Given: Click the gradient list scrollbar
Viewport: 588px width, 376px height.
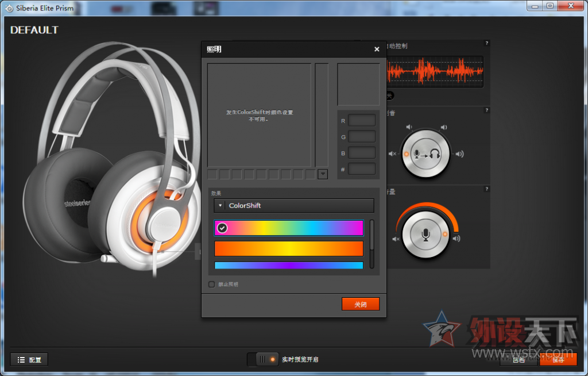Looking at the screenshot, I should [372, 244].
